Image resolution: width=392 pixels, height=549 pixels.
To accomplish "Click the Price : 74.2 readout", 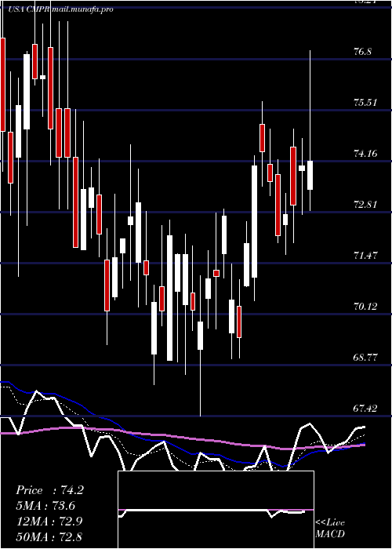I will click(49, 490).
